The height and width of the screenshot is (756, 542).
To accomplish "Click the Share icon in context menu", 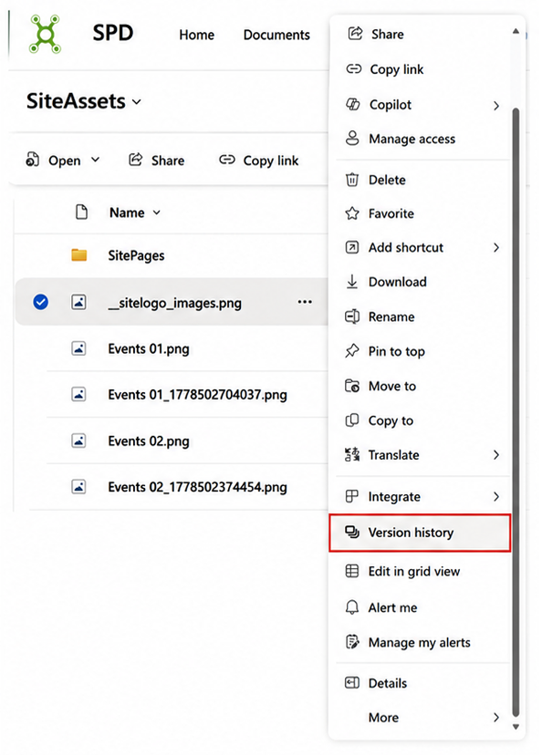I will (x=355, y=33).
